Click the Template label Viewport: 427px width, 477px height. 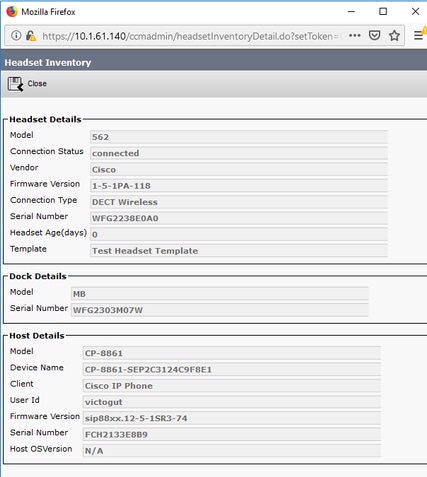28,249
